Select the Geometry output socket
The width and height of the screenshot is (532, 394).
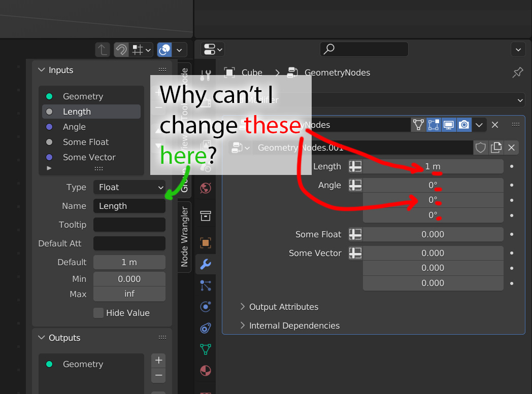coord(91,364)
